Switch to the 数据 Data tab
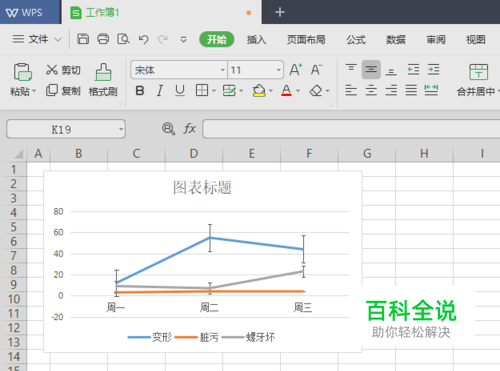 [396, 40]
